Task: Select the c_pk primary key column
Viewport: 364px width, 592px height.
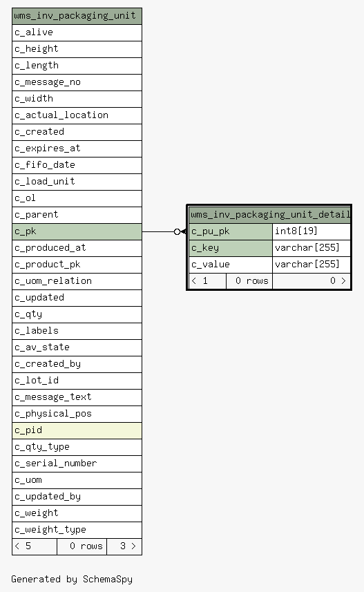Action: point(77,231)
